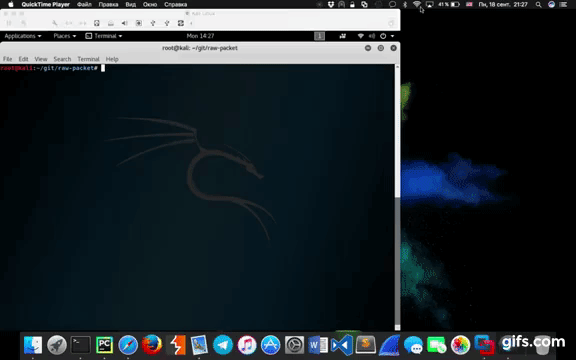Viewport: 576px width, 360px height.
Task: Open System Preferences gear in Dock
Action: coord(294,345)
